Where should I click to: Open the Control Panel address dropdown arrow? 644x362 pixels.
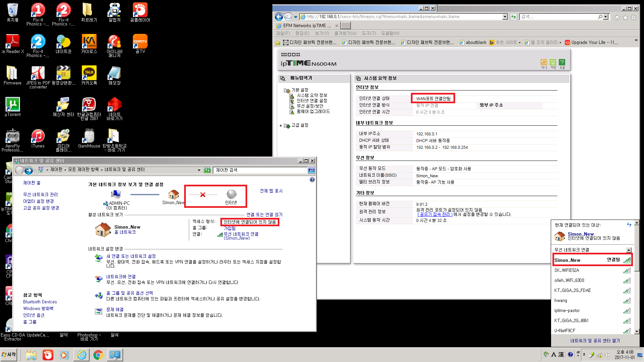pos(199,170)
